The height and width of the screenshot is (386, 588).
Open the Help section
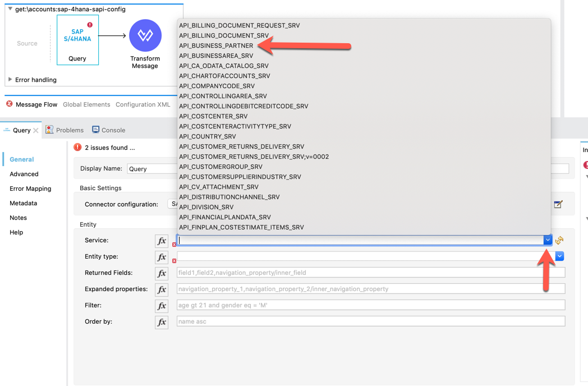(16, 233)
